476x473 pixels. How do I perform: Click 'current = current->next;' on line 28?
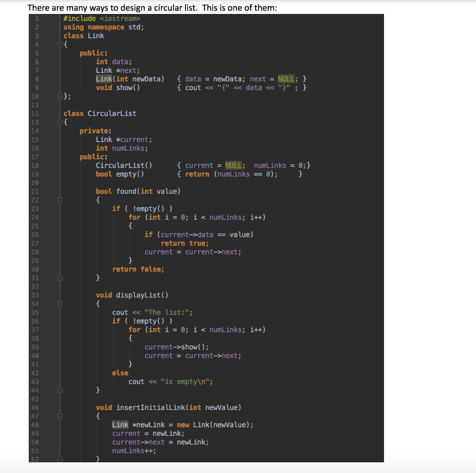coord(193,252)
